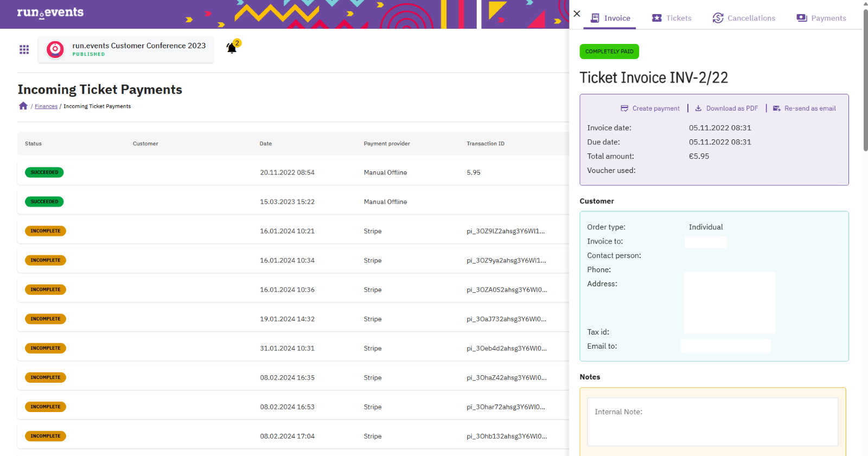Click the run.events logo
Viewport: 868px width, 456px height.
click(50, 12)
